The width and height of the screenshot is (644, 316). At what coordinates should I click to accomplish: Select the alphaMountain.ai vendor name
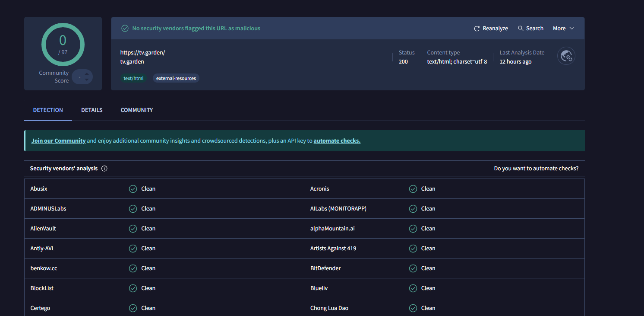(x=332, y=229)
